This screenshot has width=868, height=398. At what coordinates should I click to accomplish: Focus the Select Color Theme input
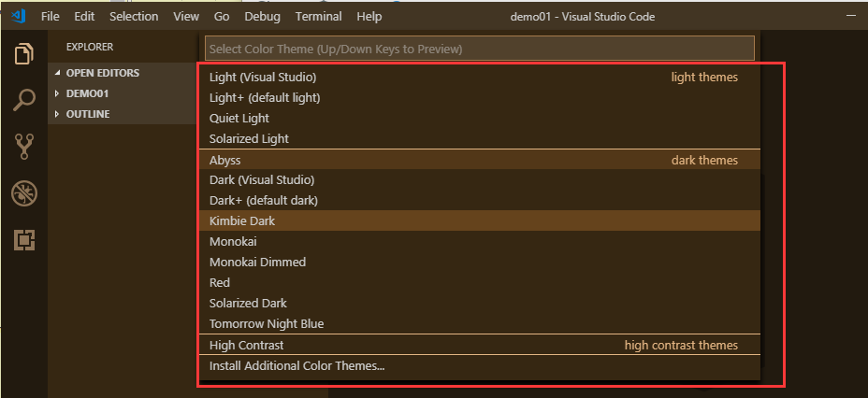[479, 49]
